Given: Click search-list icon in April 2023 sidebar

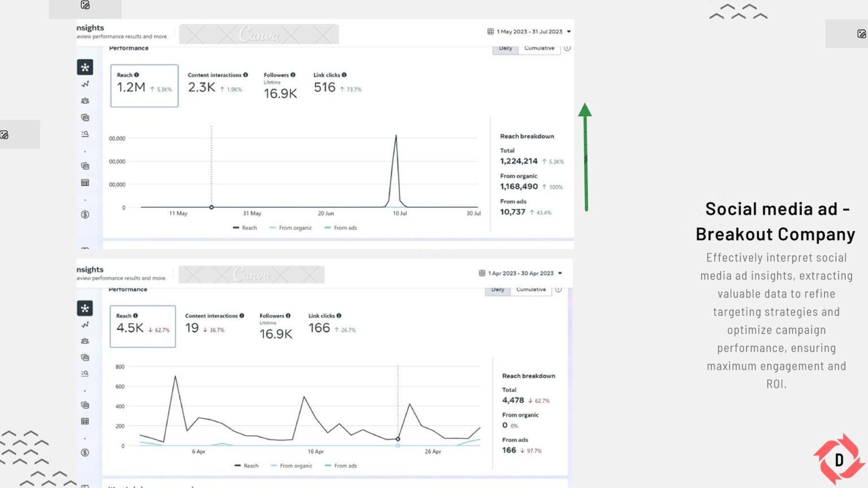Looking at the screenshot, I should point(85,373).
